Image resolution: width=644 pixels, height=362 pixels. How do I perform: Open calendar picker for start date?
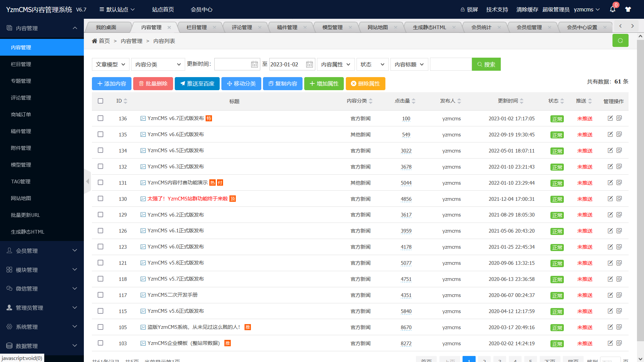click(x=255, y=64)
